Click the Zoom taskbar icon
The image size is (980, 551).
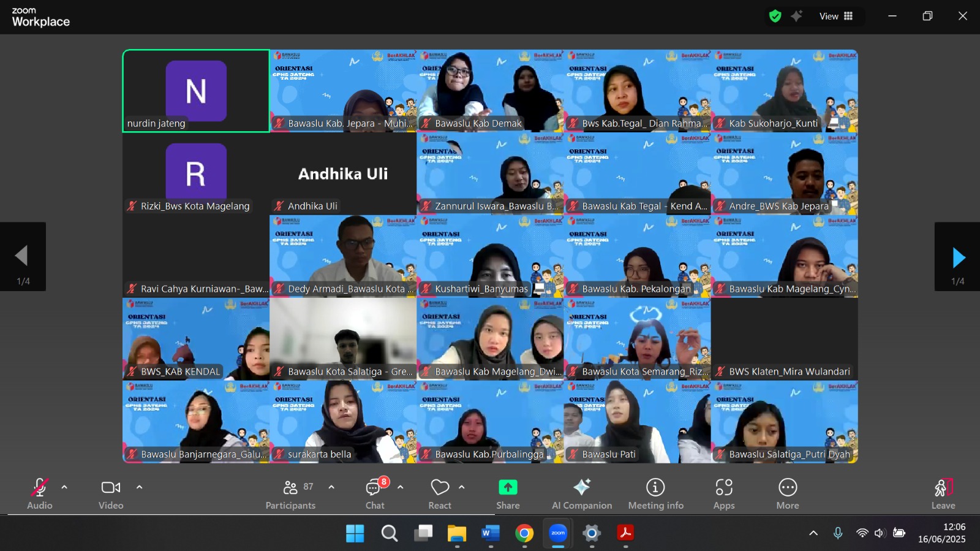(x=558, y=533)
